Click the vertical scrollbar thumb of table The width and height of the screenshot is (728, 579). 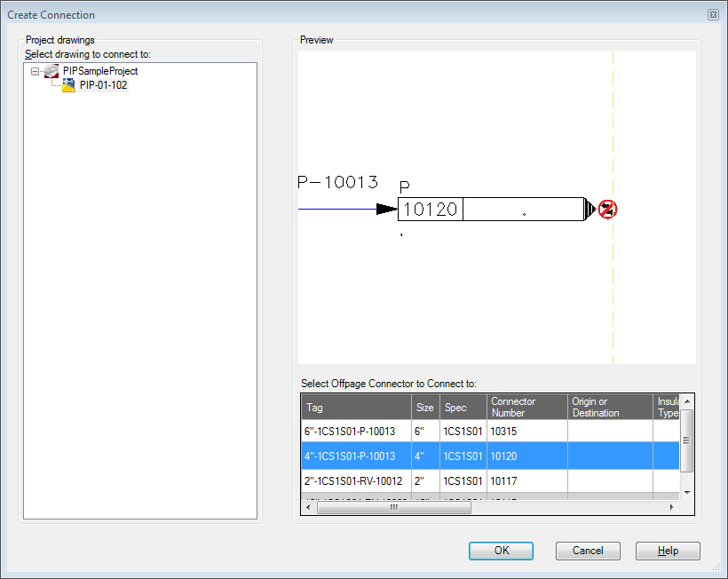(x=686, y=440)
